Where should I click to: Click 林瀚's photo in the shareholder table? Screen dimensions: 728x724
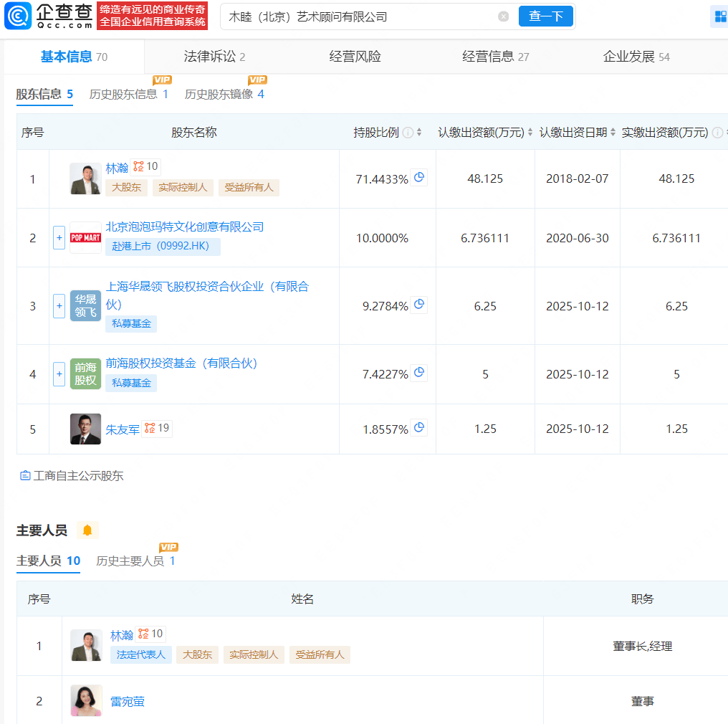pos(85,178)
